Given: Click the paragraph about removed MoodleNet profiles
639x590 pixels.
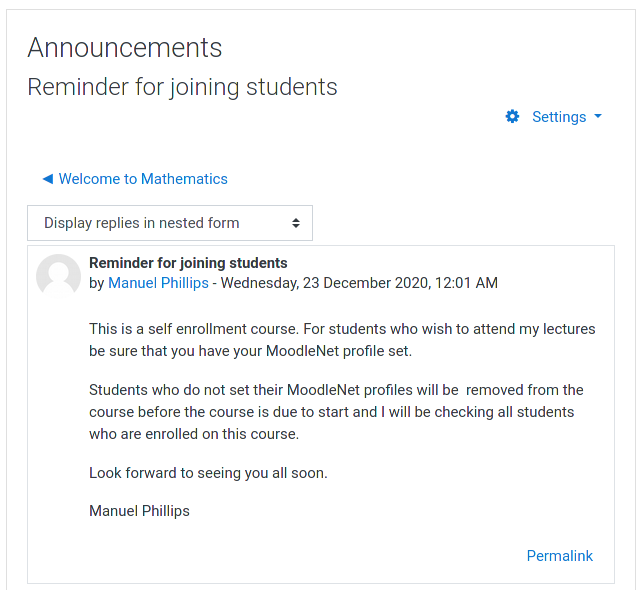Looking at the screenshot, I should (336, 412).
